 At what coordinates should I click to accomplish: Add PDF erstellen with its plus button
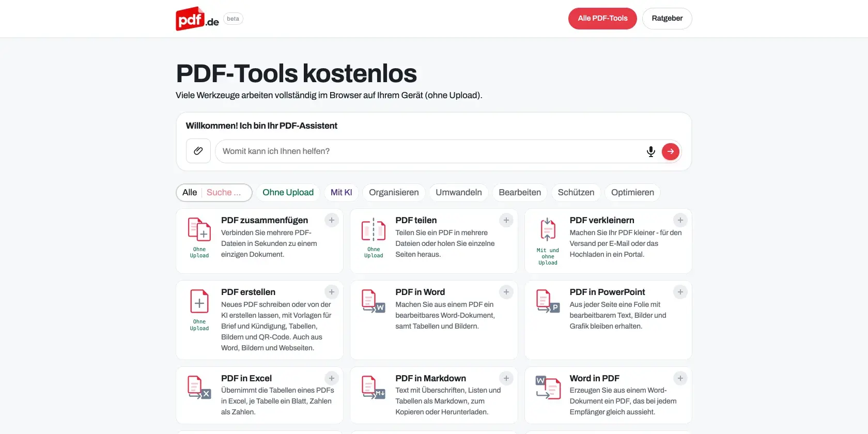(332, 292)
